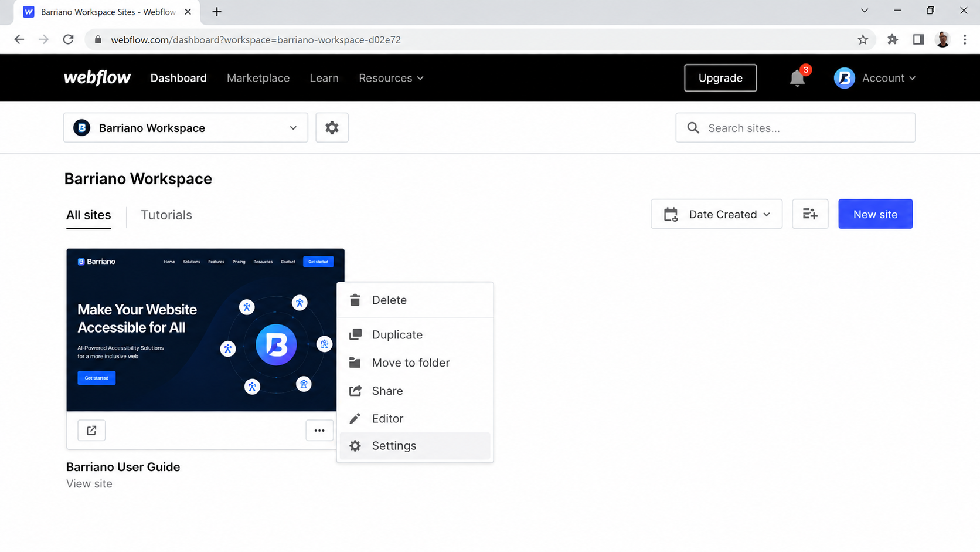Expand the Account dropdown menu
The height and width of the screenshot is (552, 980).
pyautogui.click(x=889, y=78)
